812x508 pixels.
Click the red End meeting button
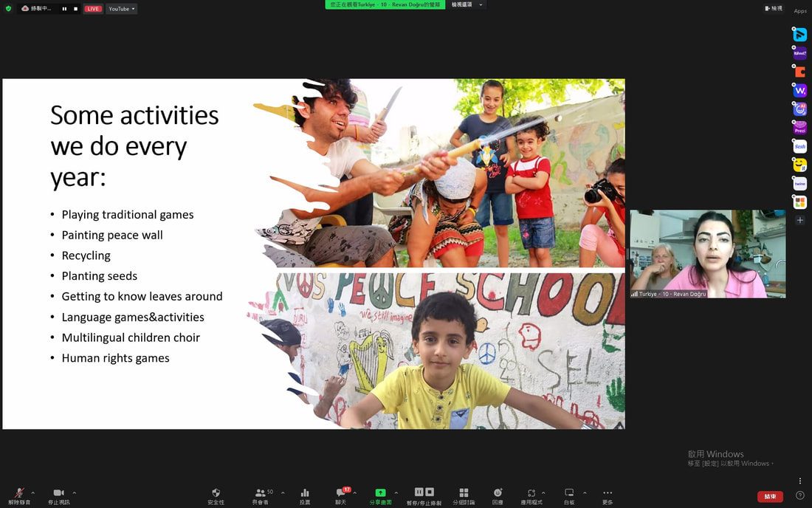pyautogui.click(x=770, y=496)
